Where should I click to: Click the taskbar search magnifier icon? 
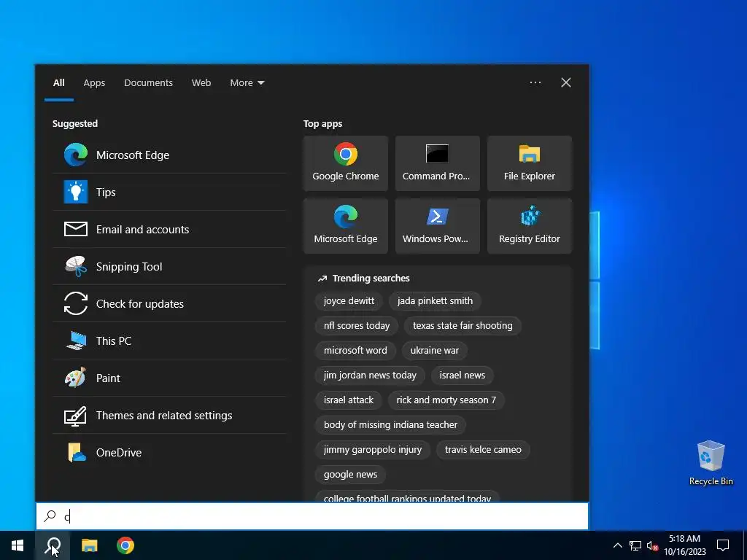53,545
